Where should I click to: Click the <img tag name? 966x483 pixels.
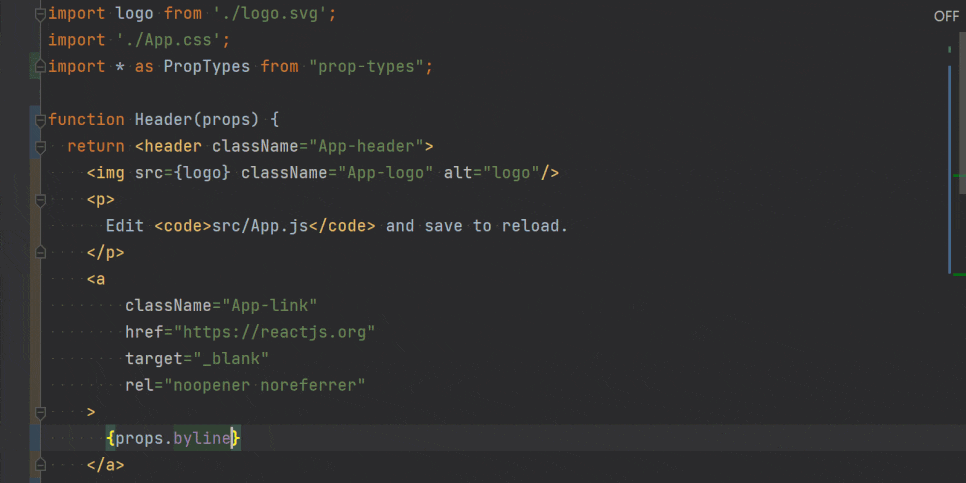tap(106, 172)
